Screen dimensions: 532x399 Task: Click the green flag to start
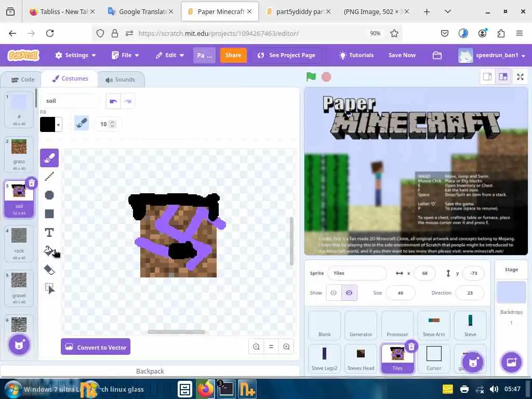point(311,77)
